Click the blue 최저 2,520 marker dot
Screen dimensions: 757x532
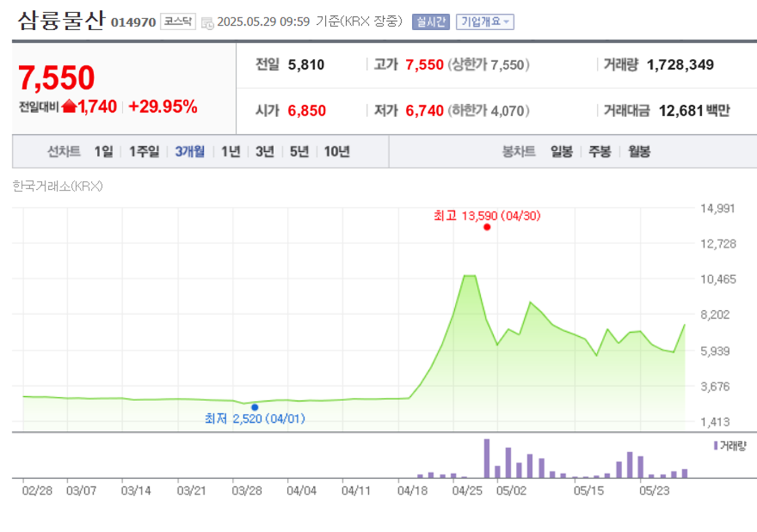[x=254, y=407]
